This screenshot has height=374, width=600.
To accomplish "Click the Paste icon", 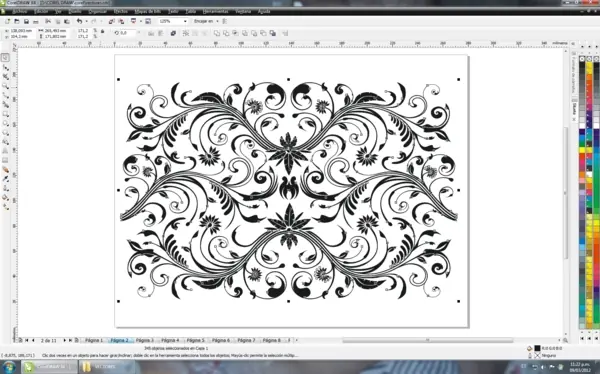I will (x=67, y=21).
